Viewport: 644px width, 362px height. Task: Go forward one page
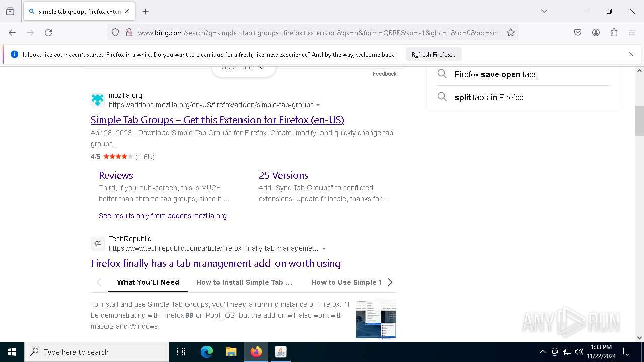30,33
